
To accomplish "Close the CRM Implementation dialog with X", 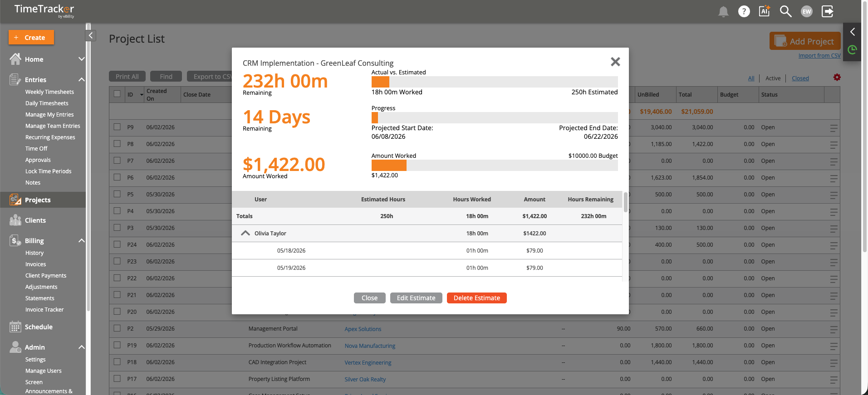I will 615,62.
